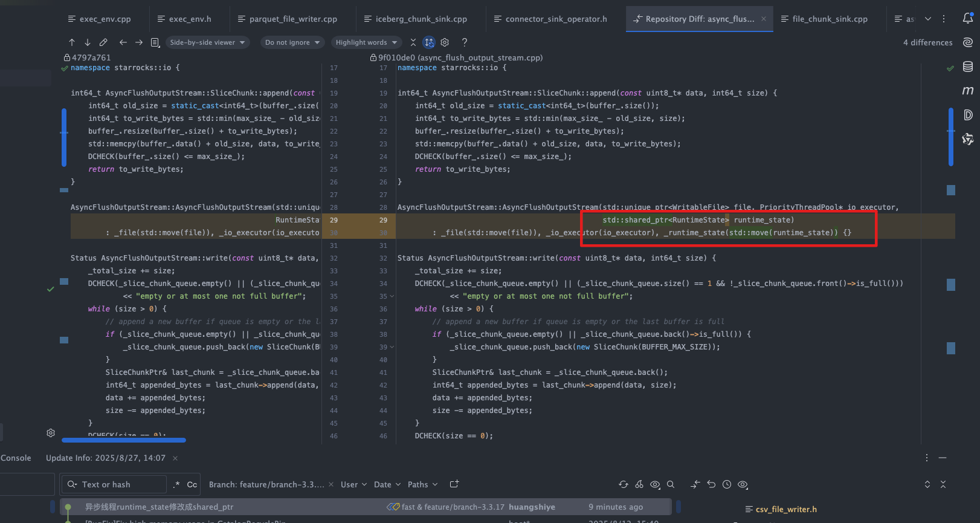Screen dimensions: 980x523
Task: Click the vertical scrollbar thumb on right edge
Action: click(x=950, y=137)
